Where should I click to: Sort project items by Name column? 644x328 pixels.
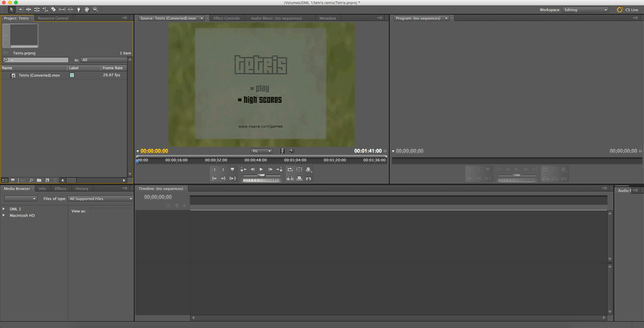[x=34, y=68]
